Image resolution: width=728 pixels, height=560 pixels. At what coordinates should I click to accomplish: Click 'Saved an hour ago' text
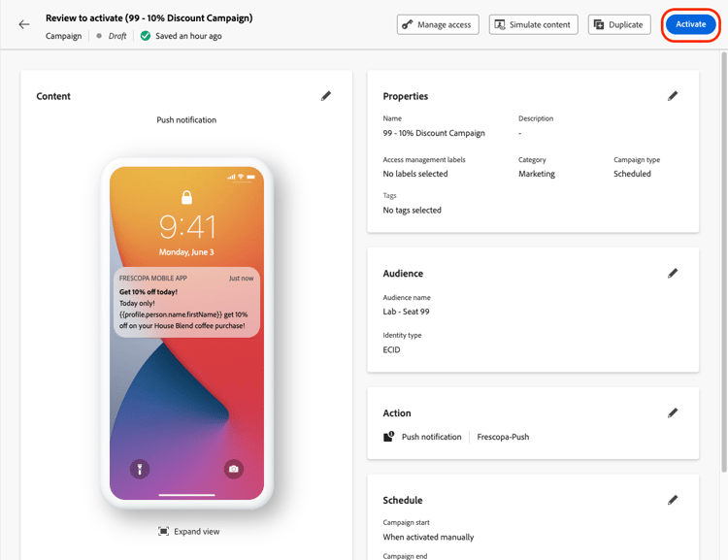point(188,36)
